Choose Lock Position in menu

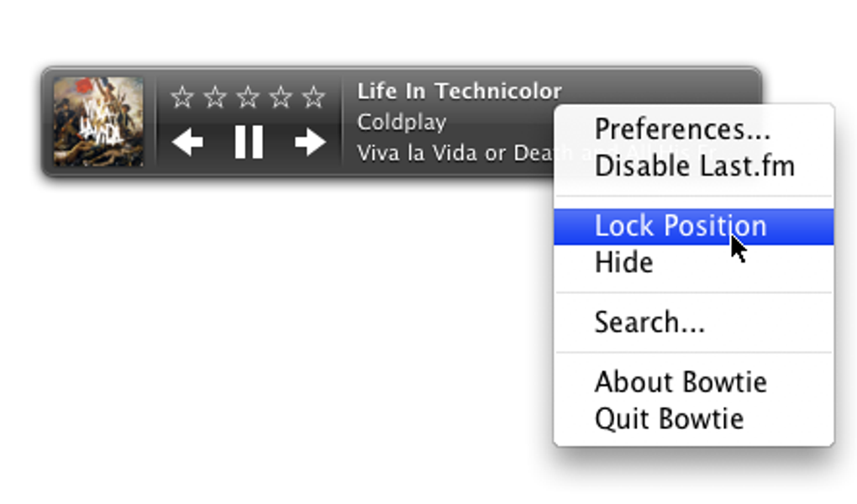click(681, 226)
